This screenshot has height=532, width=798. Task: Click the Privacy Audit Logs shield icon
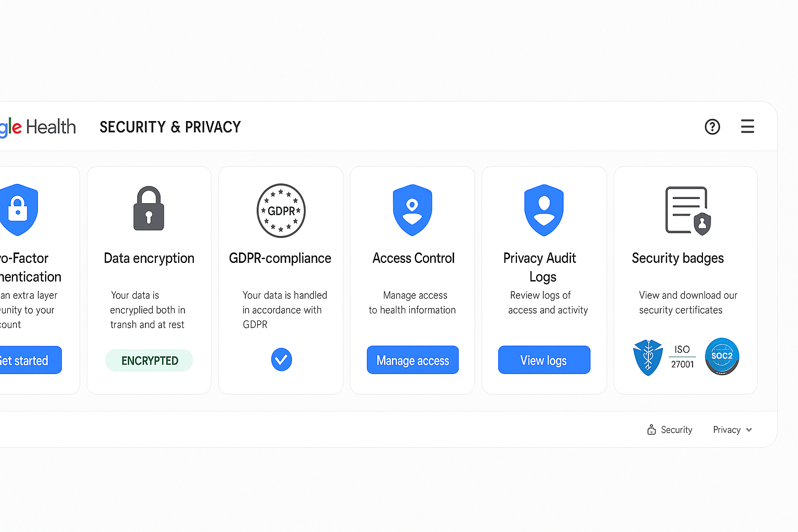point(543,210)
